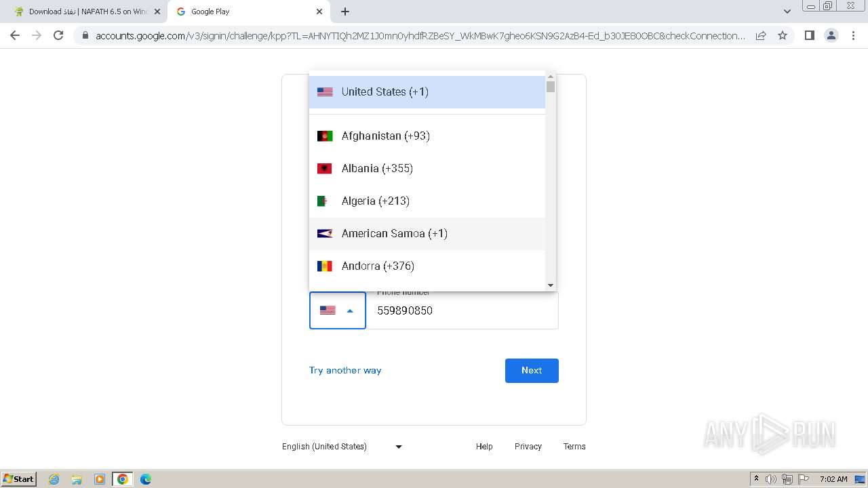Click the browser forward arrow

point(37,35)
